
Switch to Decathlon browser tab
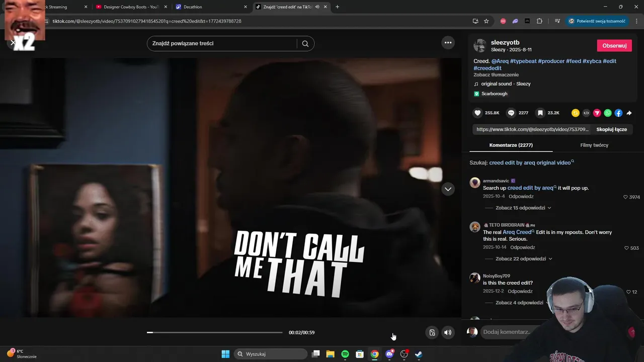point(211,7)
